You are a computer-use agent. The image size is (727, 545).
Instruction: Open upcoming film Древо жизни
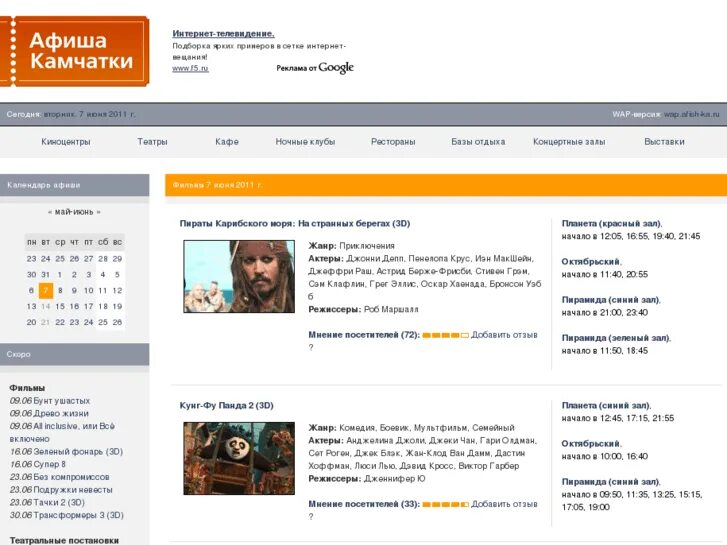(x=61, y=413)
